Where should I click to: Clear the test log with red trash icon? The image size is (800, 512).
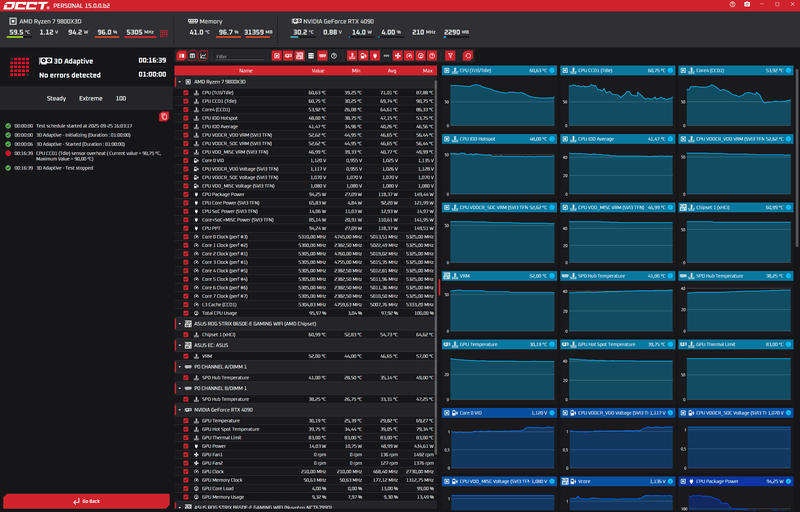(x=164, y=117)
